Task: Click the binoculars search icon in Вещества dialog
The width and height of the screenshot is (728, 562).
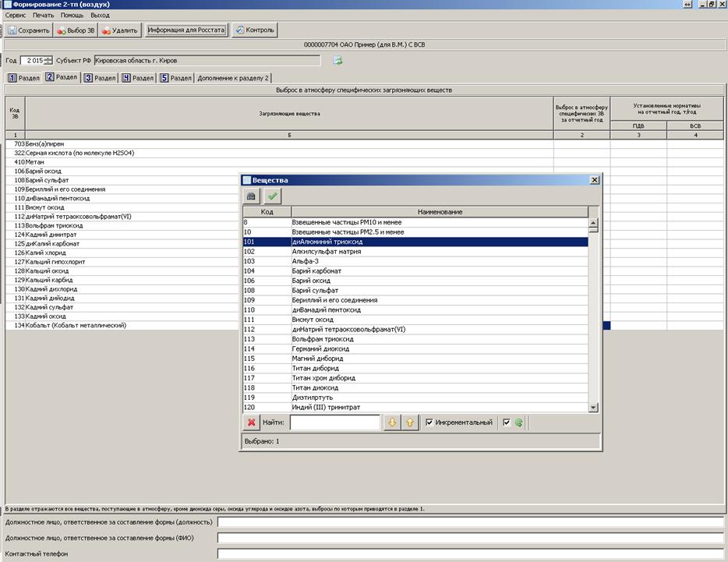Action: coord(251,196)
